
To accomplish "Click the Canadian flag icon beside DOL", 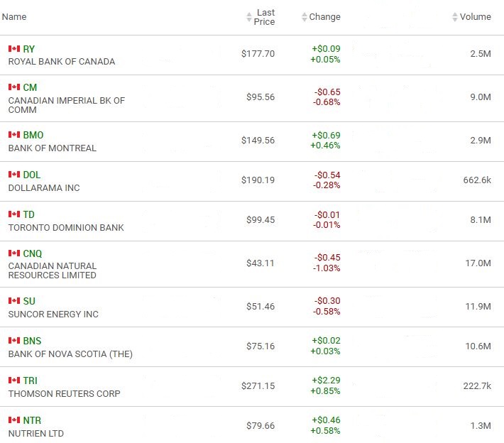I will click(x=13, y=175).
